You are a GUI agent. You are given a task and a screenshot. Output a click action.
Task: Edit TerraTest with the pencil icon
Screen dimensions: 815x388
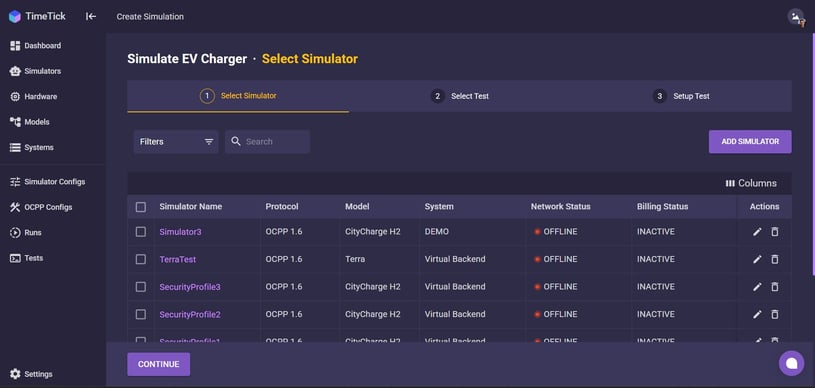[757, 260]
